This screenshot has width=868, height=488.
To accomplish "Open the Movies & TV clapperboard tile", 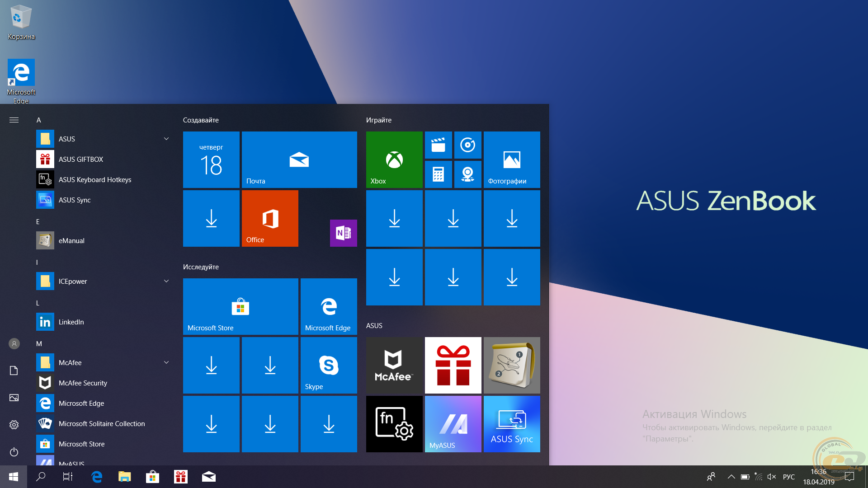I will click(438, 145).
